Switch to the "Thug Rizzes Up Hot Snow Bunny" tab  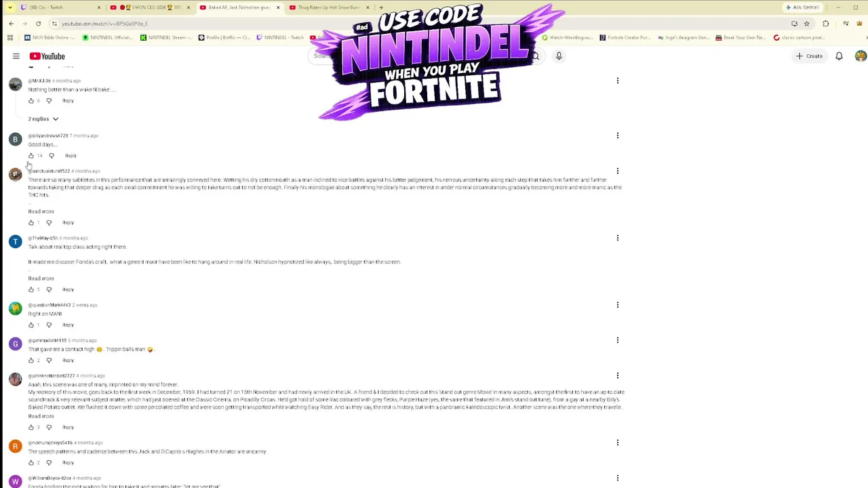pyautogui.click(x=330, y=7)
